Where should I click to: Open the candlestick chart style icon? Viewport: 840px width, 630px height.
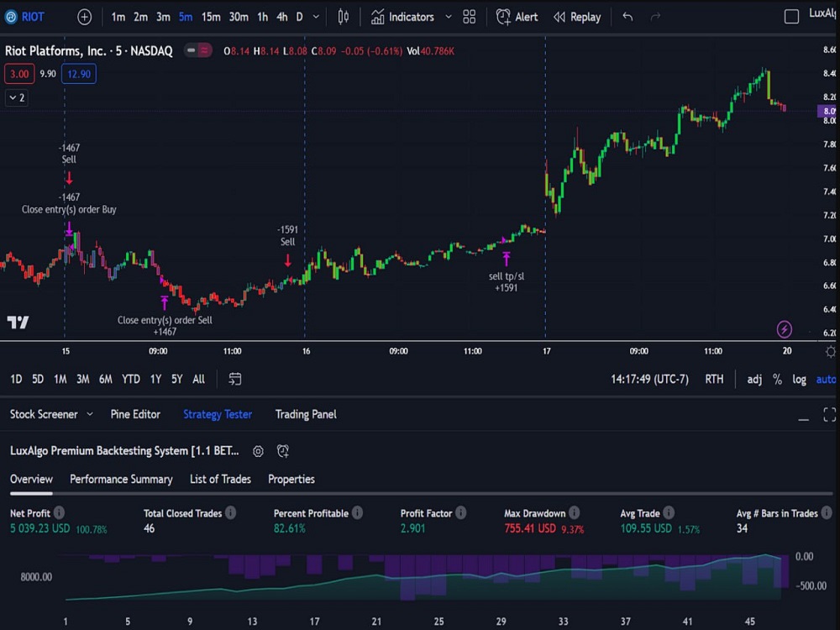344,17
